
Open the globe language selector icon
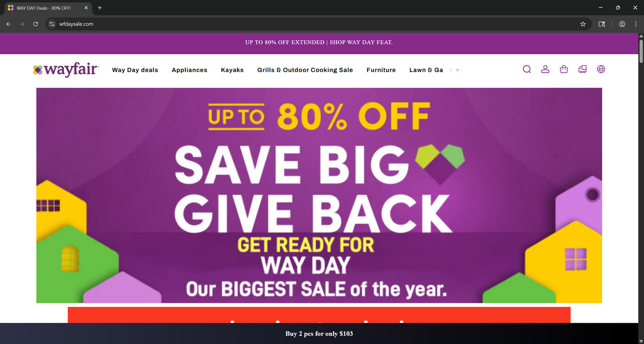pyautogui.click(x=601, y=69)
